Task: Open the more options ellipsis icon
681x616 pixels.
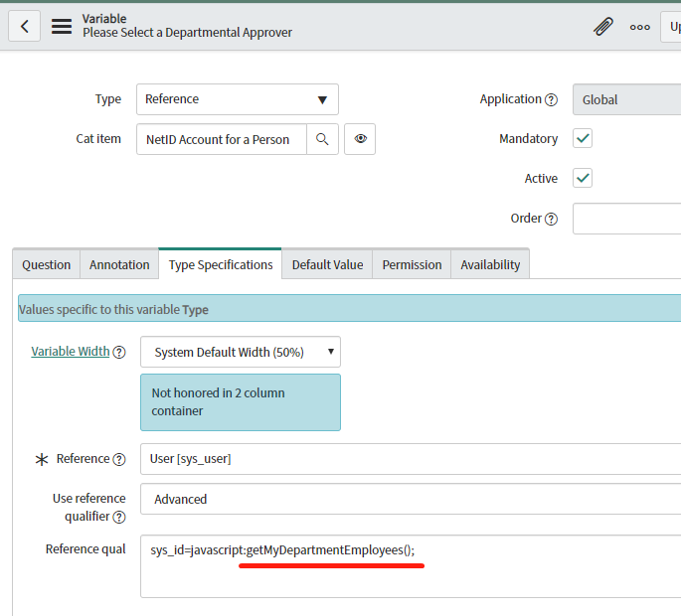Action: [639, 27]
